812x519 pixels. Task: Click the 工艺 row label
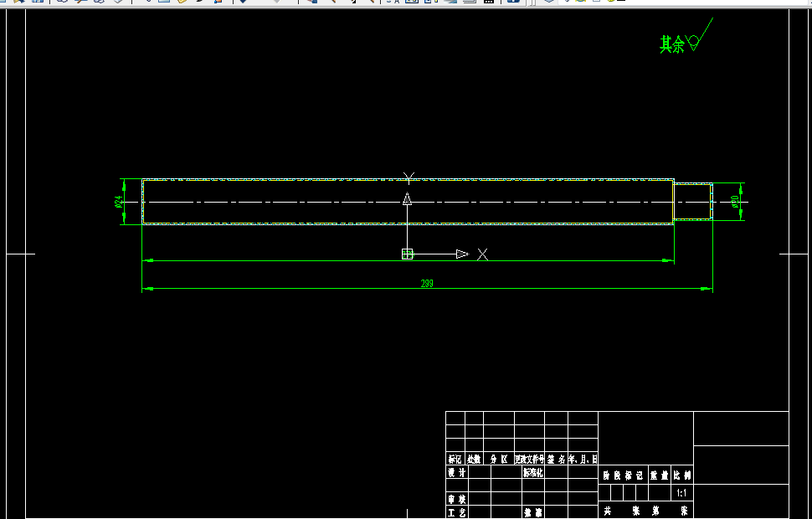[456, 513]
